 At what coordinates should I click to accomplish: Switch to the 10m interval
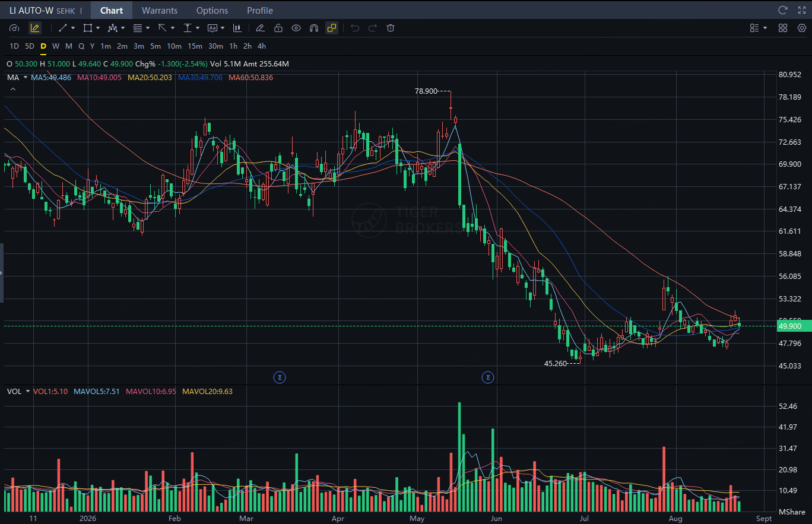(174, 46)
